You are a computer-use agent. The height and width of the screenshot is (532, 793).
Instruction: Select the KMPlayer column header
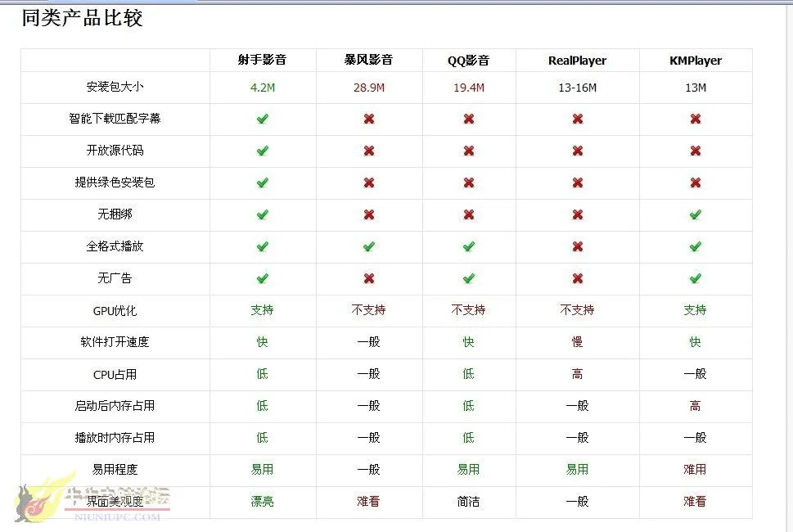695,60
